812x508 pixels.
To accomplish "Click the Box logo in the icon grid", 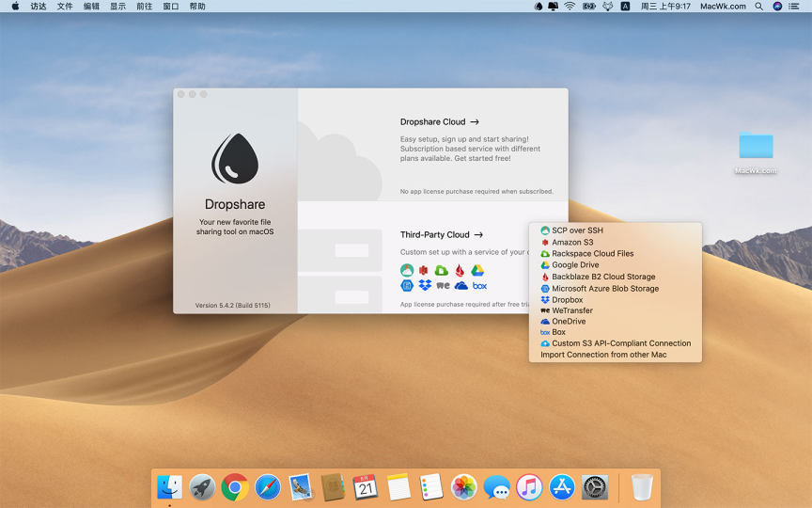I will tap(479, 285).
